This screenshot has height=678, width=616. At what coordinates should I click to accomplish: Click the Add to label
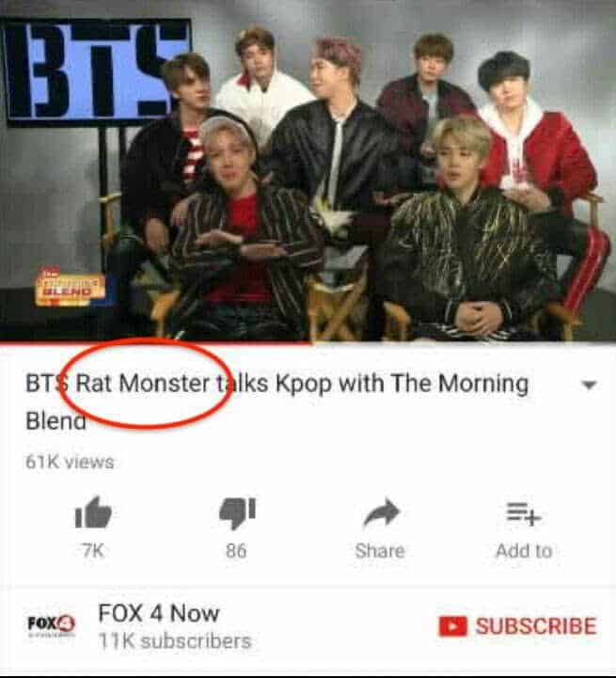[x=524, y=551]
